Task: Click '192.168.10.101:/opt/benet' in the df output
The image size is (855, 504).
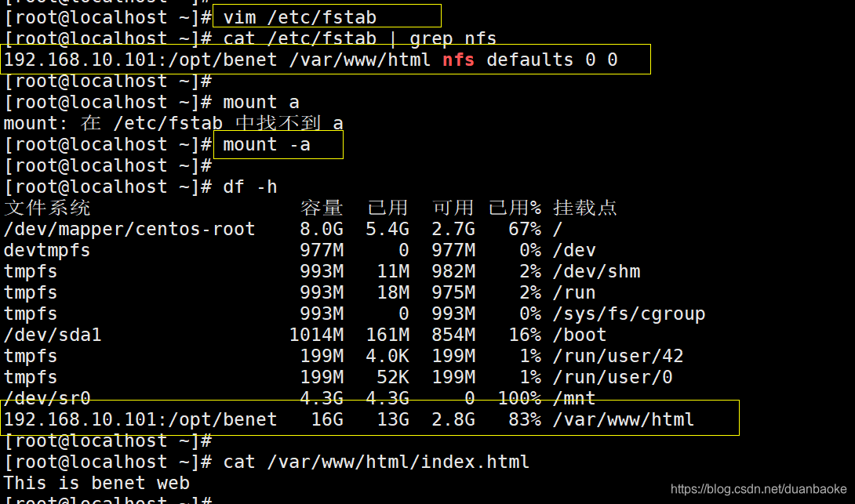Action: 140,419
